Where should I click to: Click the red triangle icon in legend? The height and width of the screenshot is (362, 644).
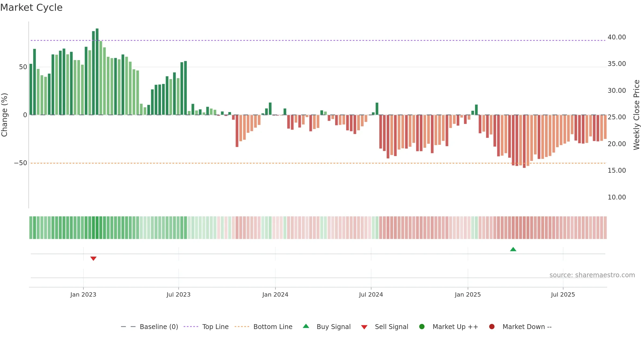tap(364, 327)
